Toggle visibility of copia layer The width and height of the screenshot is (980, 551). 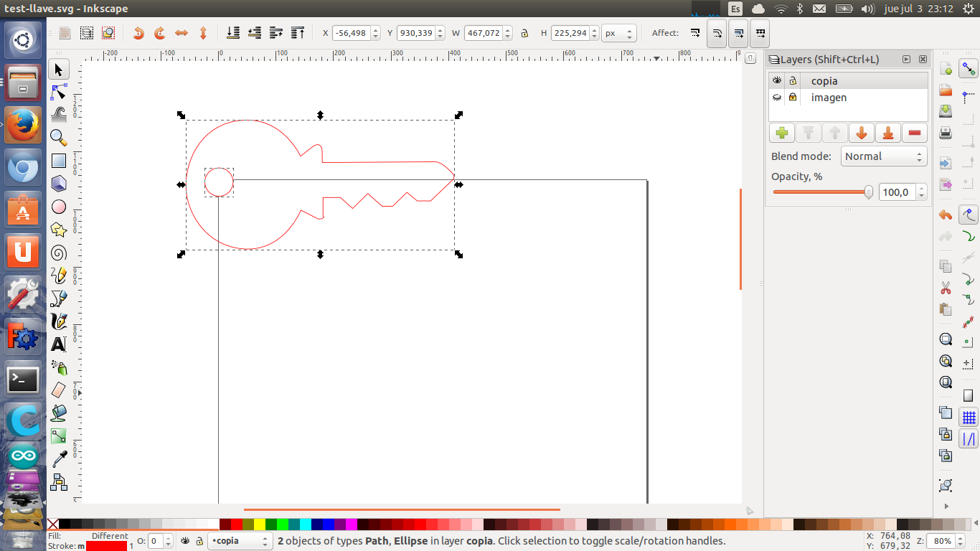[x=776, y=80]
